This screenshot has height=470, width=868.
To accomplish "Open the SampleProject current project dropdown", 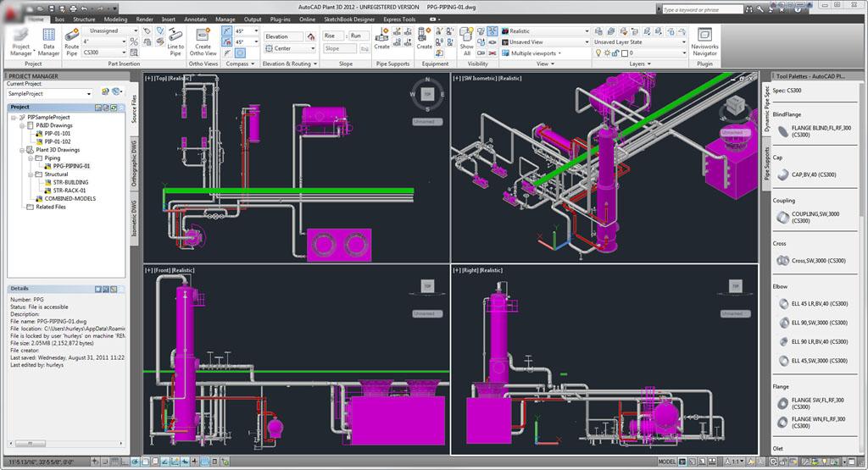I will 49,93.
